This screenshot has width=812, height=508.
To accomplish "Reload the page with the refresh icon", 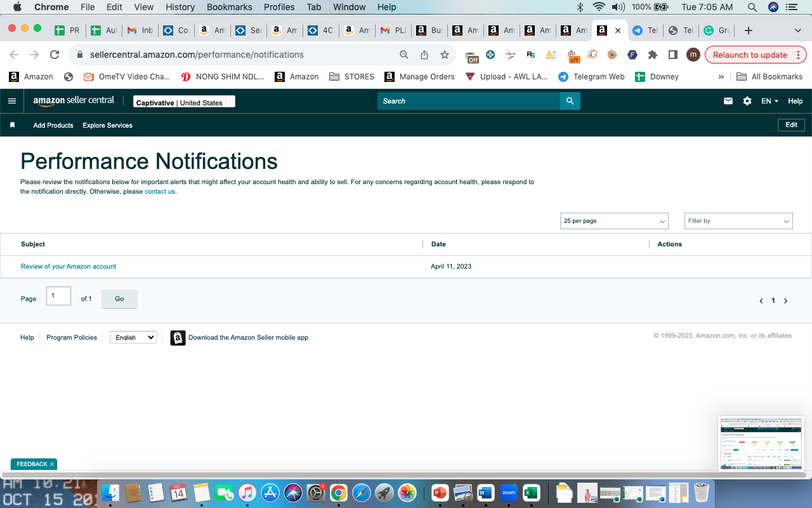I will (x=55, y=55).
